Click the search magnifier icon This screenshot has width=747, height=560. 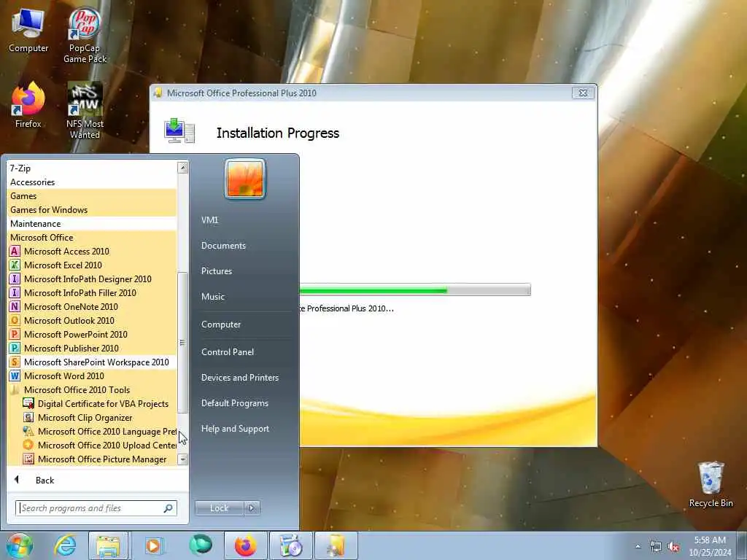point(169,508)
